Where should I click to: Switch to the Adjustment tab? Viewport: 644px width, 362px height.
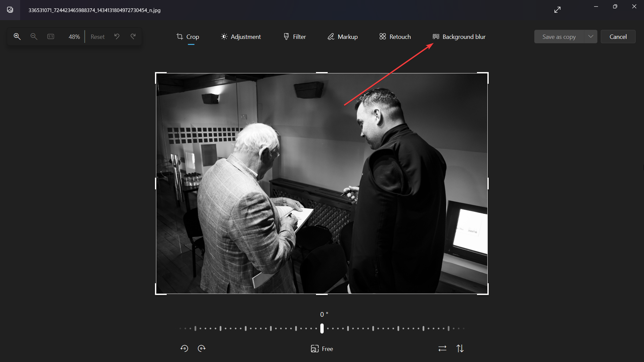pos(240,37)
